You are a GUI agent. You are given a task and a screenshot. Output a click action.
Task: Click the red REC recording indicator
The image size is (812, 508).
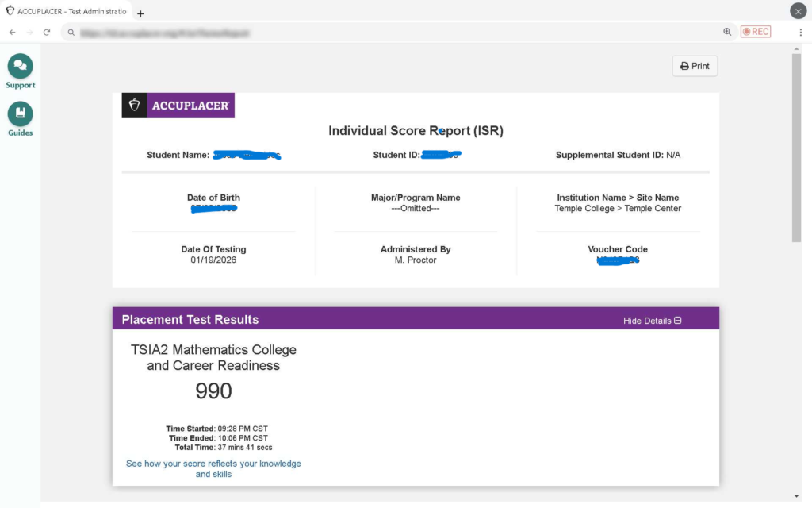[755, 32]
